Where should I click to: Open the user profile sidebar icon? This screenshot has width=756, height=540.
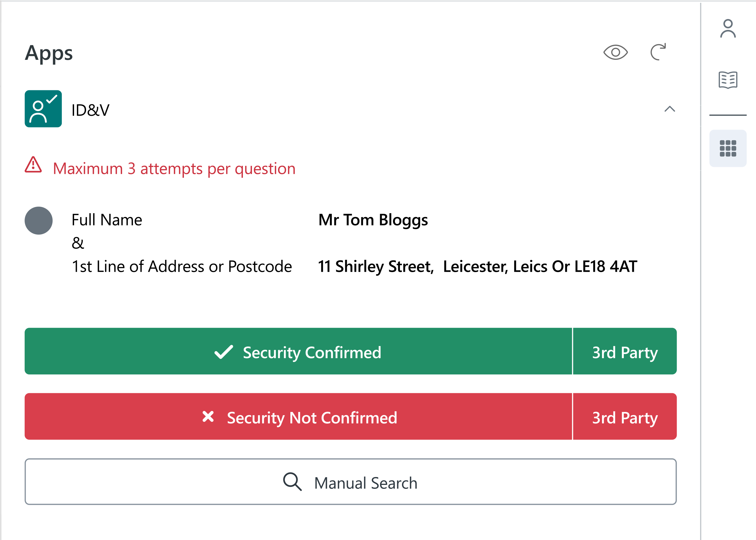click(x=728, y=29)
